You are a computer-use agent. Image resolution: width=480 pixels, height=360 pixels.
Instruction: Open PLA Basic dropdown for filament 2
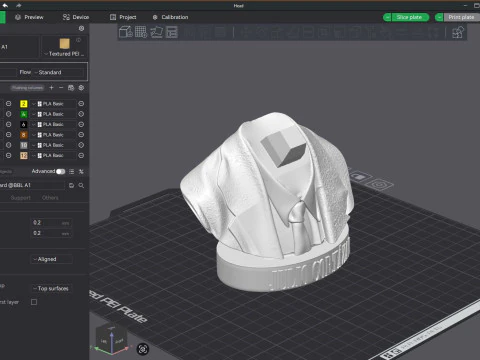(53, 104)
